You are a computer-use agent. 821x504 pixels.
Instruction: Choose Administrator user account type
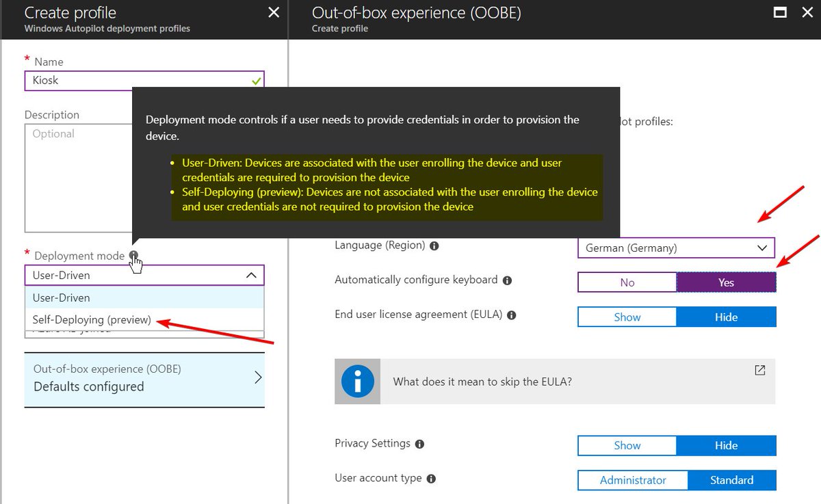pos(633,480)
